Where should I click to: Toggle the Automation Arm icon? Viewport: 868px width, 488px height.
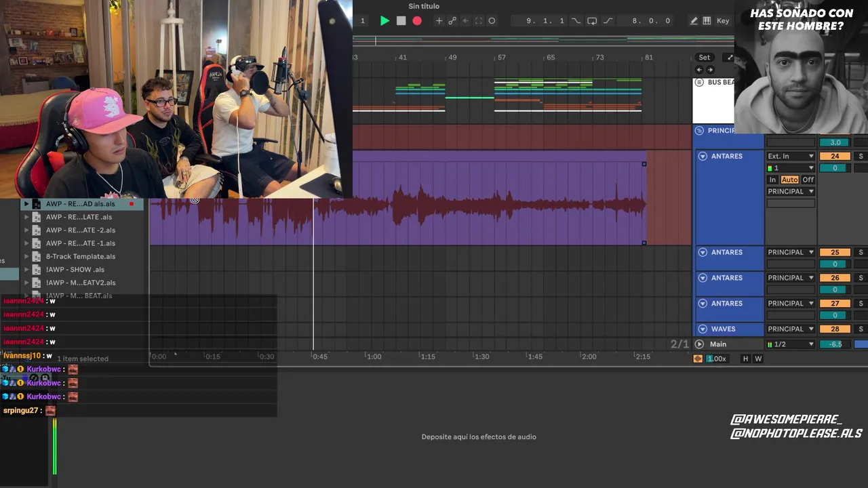tap(452, 21)
